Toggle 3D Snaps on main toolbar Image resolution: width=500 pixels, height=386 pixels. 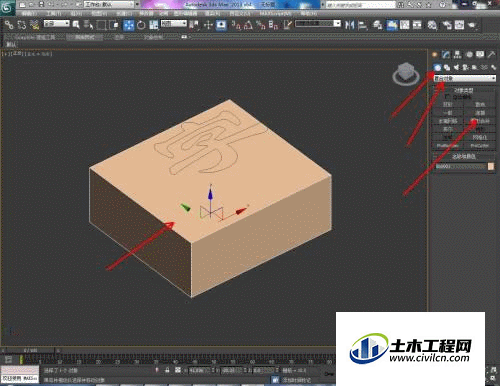tap(236, 25)
